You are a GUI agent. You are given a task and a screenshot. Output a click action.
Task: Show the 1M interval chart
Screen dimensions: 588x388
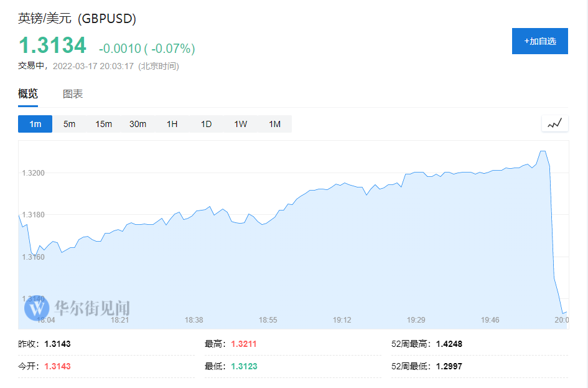(275, 124)
